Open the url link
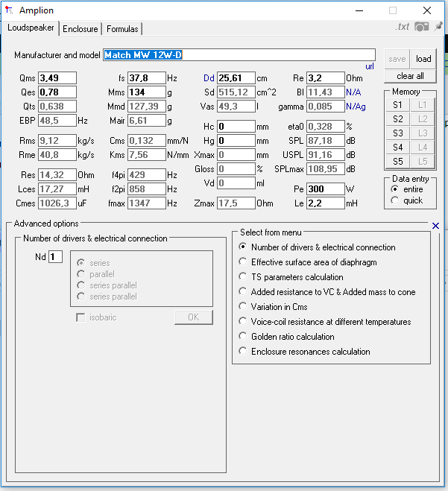This screenshot has height=491, width=448. 370,66
